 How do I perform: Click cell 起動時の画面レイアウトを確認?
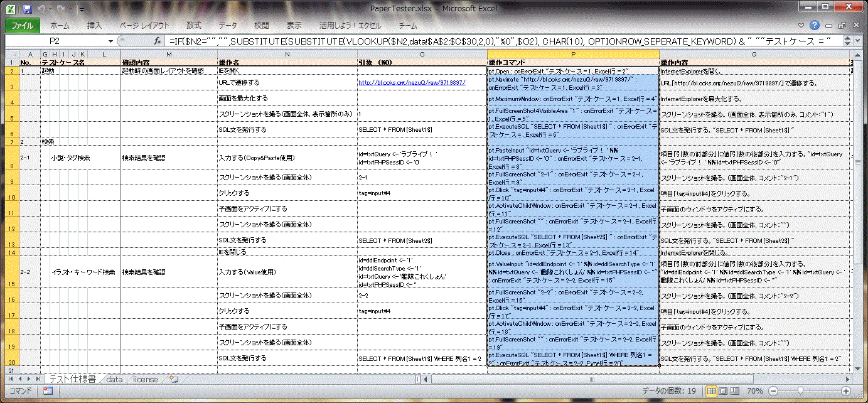169,71
